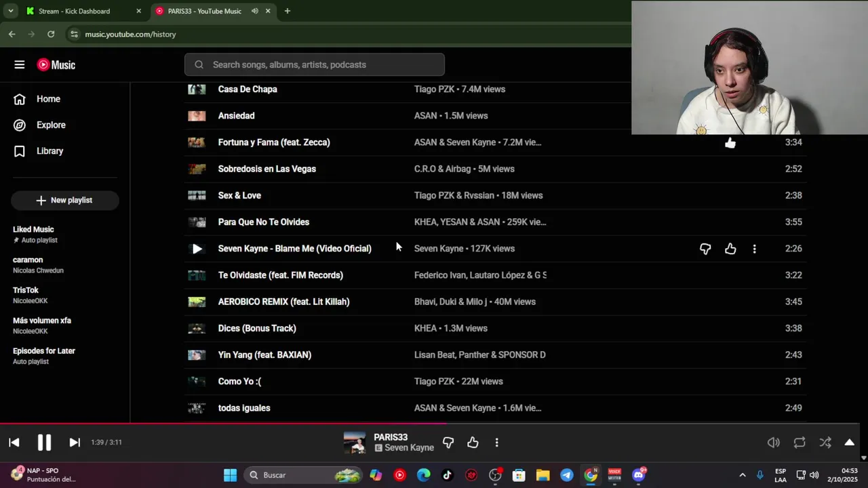Expand the player page arrow
This screenshot has width=868, height=488.
pyautogui.click(x=849, y=443)
